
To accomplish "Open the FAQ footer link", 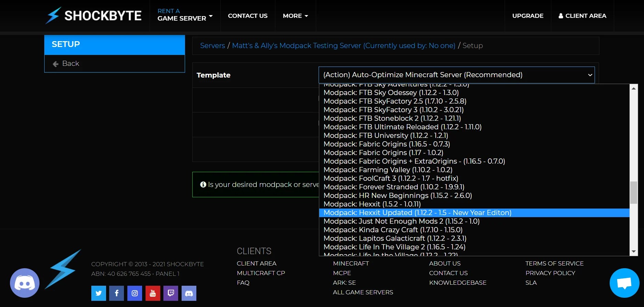I will [x=243, y=283].
